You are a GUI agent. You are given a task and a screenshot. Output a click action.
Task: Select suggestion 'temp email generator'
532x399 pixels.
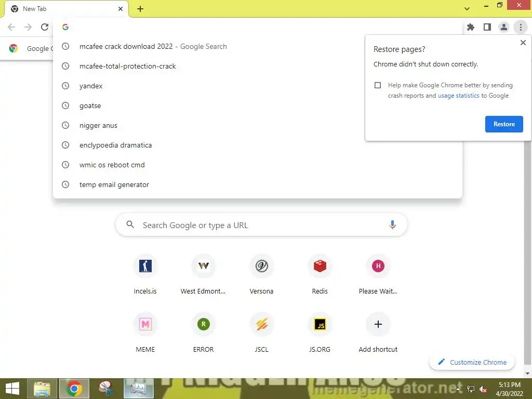(x=258, y=184)
